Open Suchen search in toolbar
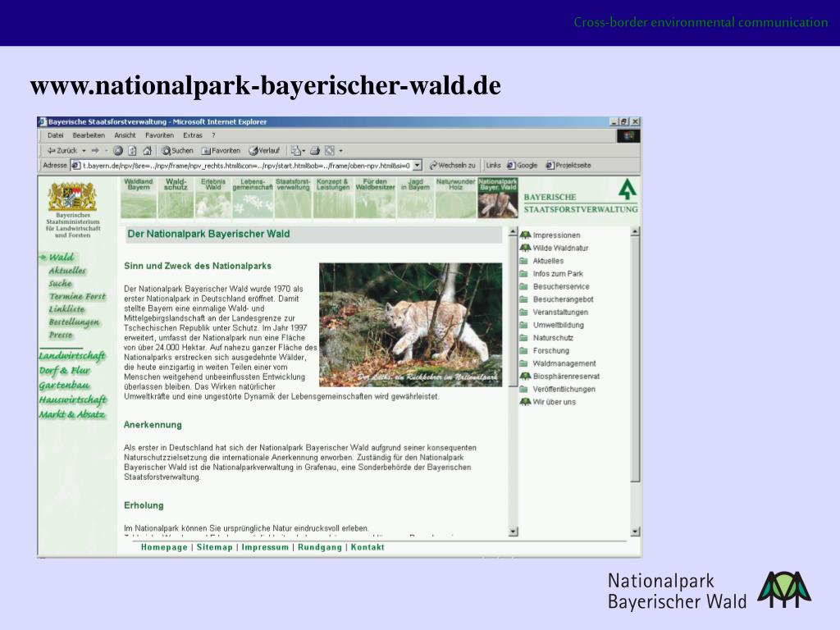This screenshot has height=630, width=840. coord(177,151)
